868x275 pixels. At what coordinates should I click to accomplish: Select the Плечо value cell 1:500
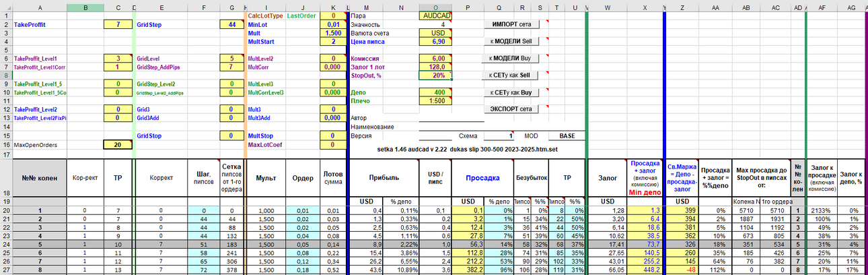coord(435,100)
